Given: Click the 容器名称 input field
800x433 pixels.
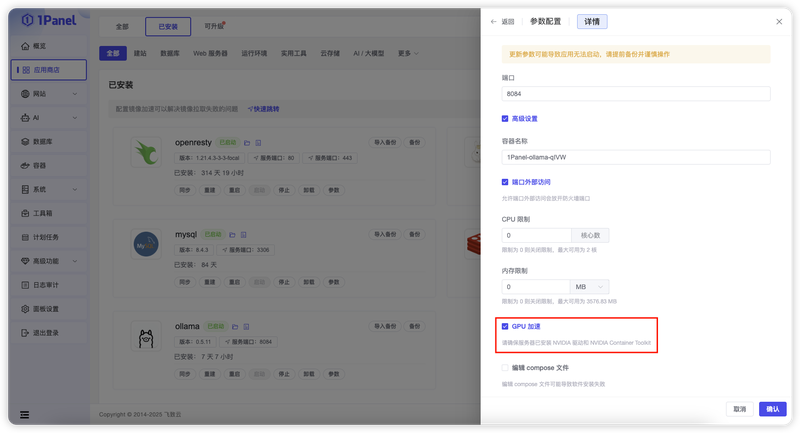Looking at the screenshot, I should point(636,157).
